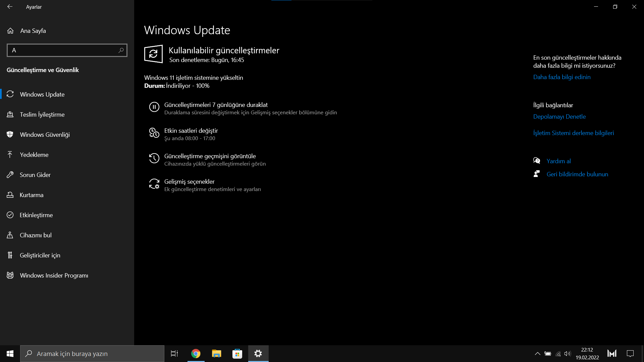This screenshot has height=362, width=644.
Task: Go to Windows Güvenliği
Action: point(67,135)
